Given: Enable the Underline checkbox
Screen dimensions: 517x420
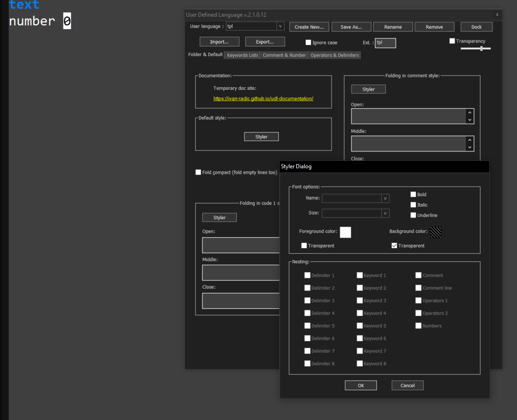Looking at the screenshot, I should 413,215.
